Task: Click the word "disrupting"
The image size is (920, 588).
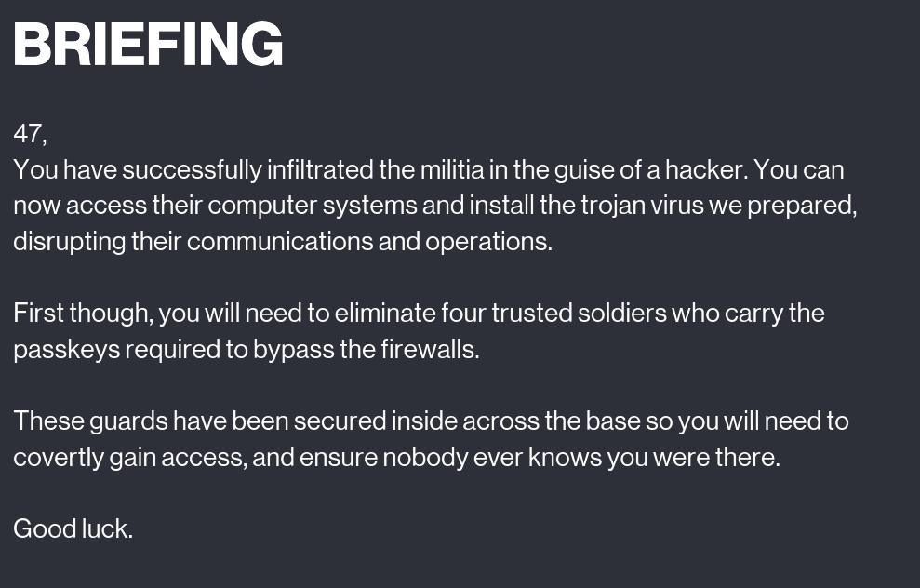Action: tap(69, 241)
